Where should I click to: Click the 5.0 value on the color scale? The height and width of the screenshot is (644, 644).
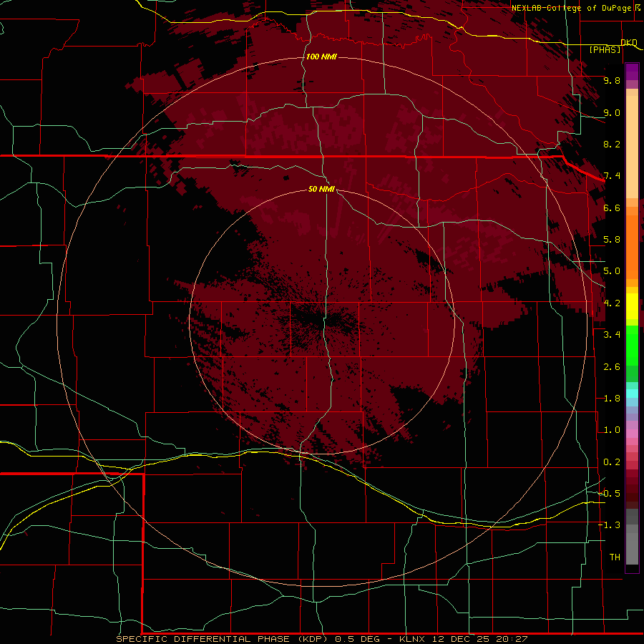(x=612, y=271)
